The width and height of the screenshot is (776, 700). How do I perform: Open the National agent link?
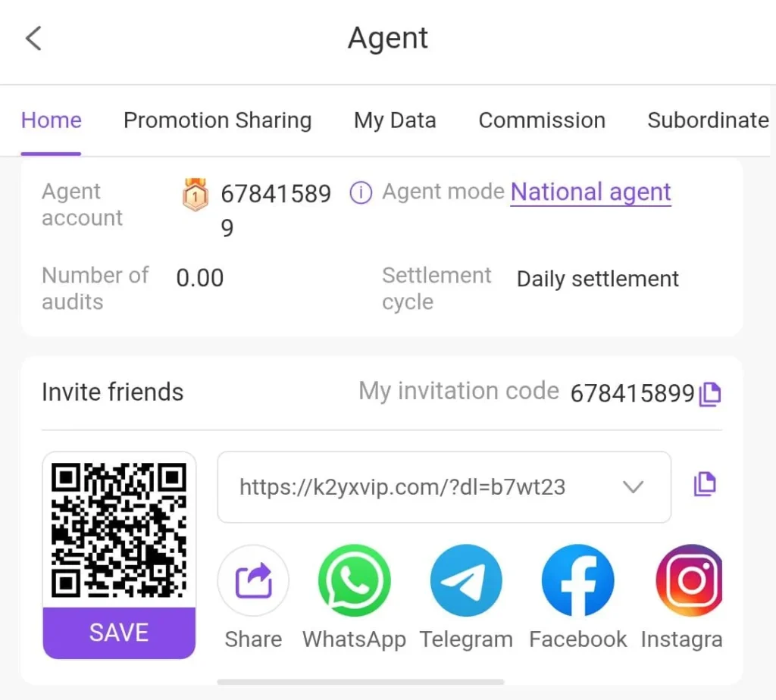click(x=591, y=192)
